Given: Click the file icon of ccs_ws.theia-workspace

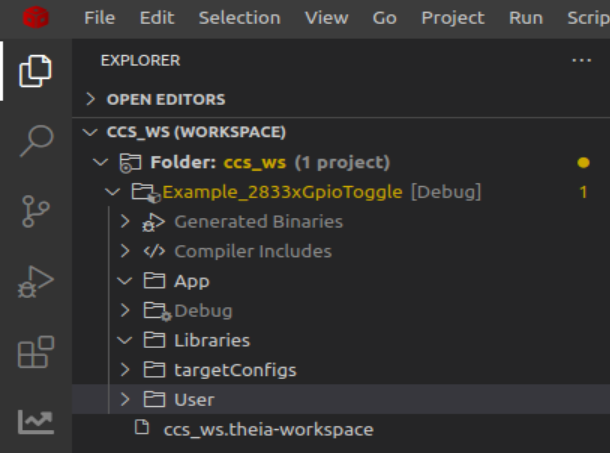Looking at the screenshot, I should (x=142, y=427).
